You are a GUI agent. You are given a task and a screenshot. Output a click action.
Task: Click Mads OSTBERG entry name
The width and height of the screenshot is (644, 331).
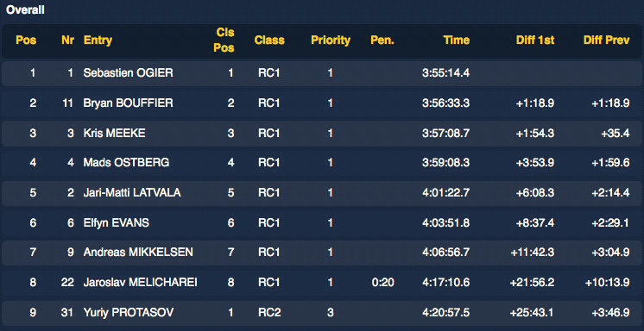tap(126, 163)
